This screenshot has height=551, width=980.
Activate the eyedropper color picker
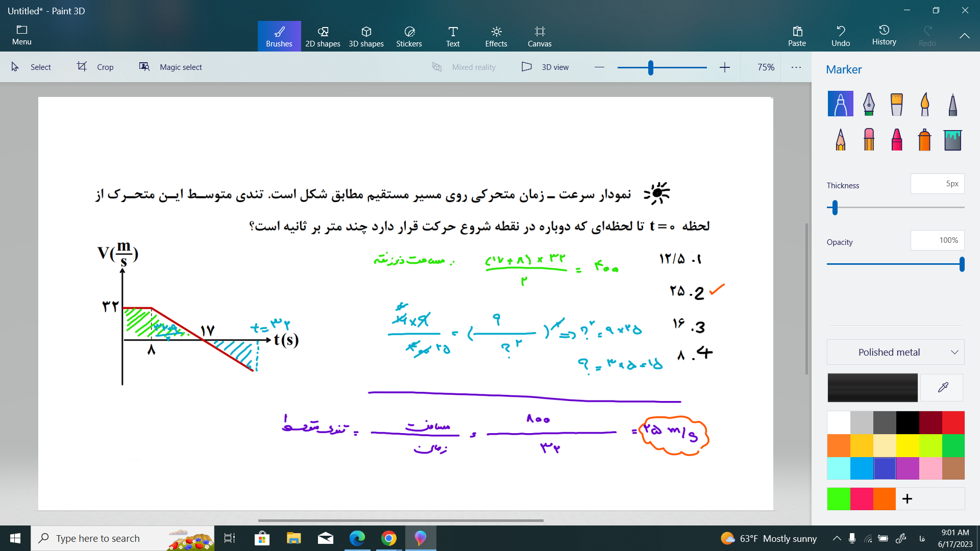[x=943, y=387]
